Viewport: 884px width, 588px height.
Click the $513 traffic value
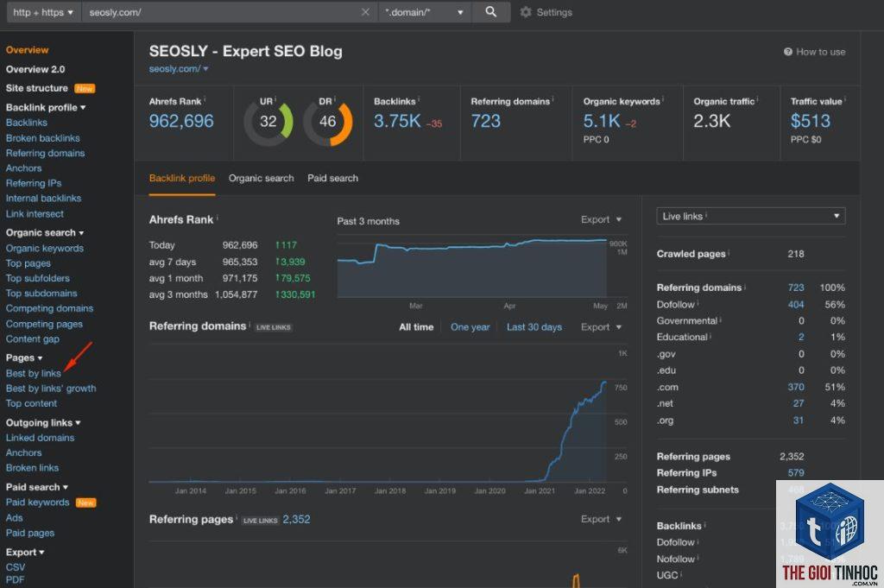click(810, 121)
